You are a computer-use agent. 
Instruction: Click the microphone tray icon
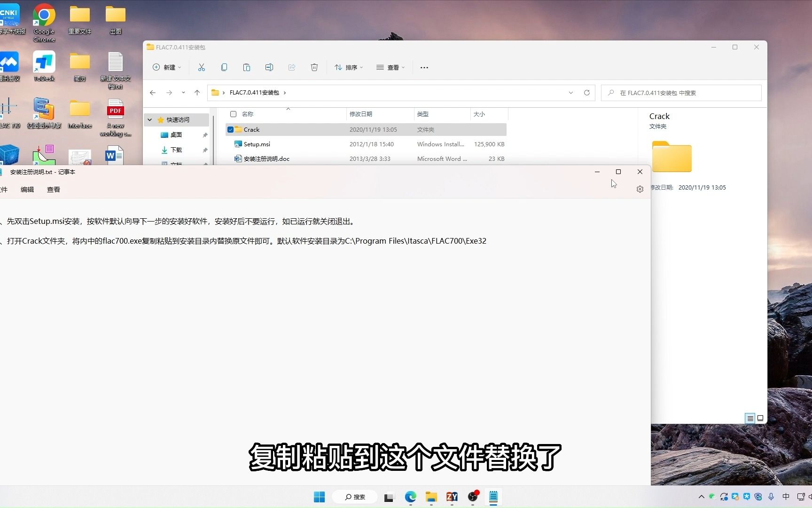771,497
